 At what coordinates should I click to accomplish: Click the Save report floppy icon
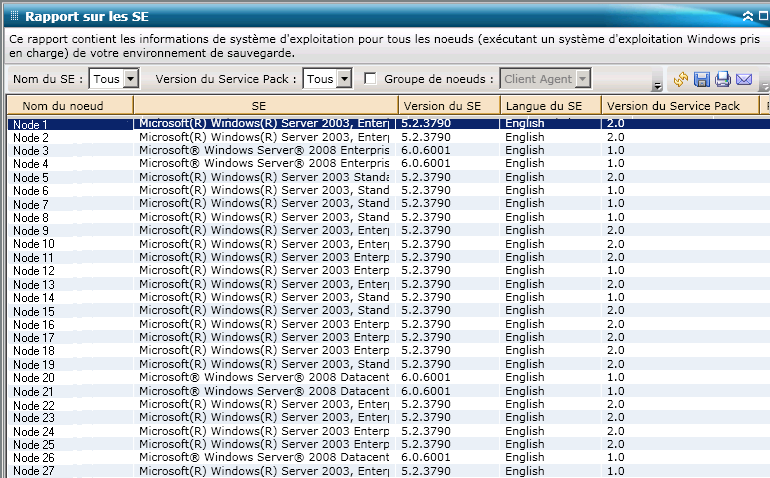coord(702,79)
